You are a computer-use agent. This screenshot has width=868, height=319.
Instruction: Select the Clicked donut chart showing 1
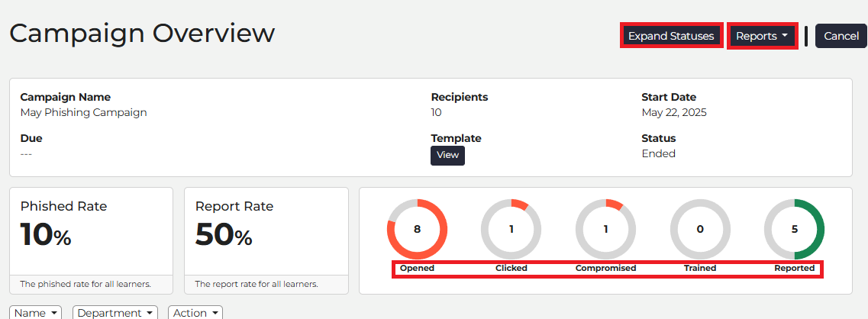[x=511, y=229]
